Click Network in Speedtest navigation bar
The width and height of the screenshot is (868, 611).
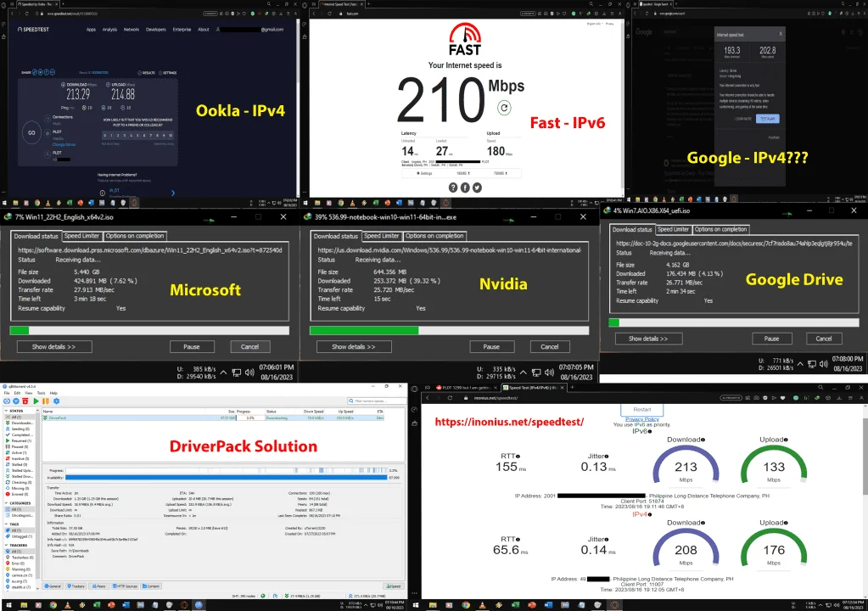(x=132, y=30)
